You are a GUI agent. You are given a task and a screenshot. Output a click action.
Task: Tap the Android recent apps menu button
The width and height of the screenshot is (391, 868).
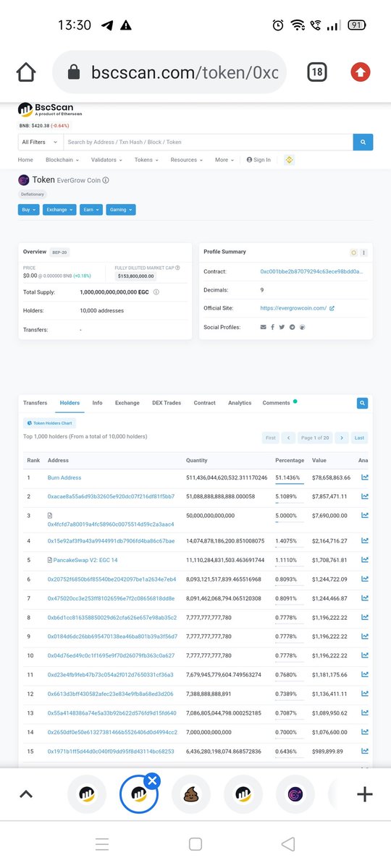pyautogui.click(x=102, y=844)
